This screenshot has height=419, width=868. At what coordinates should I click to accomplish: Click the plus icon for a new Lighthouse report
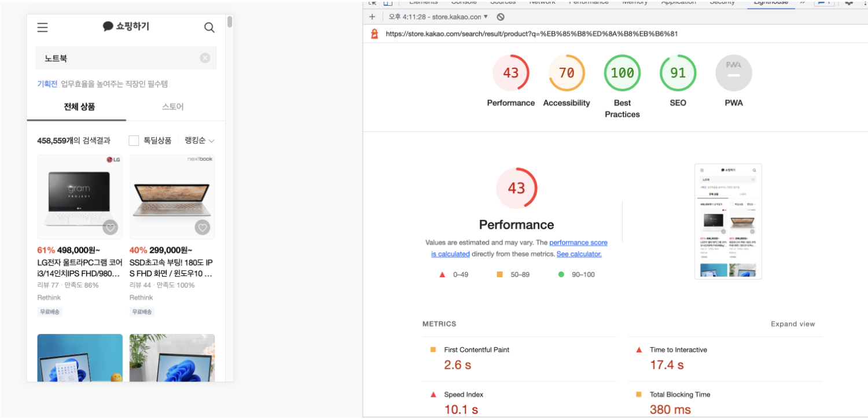tap(372, 17)
